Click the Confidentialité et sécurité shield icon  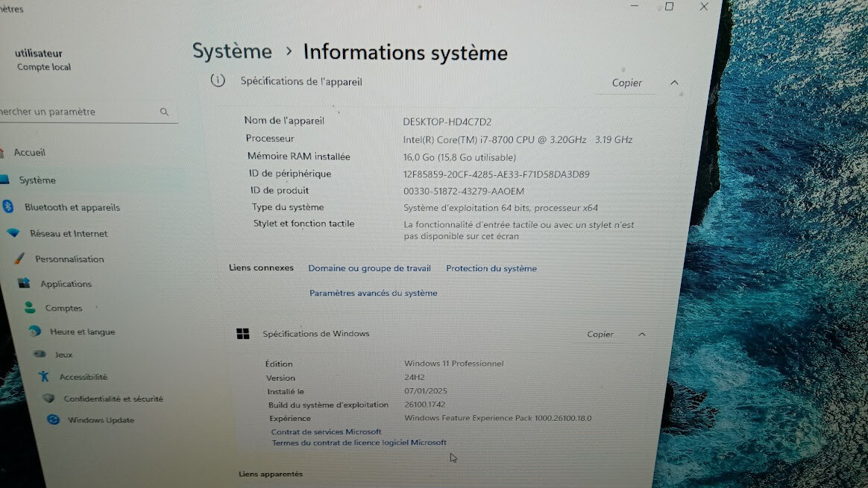click(48, 399)
